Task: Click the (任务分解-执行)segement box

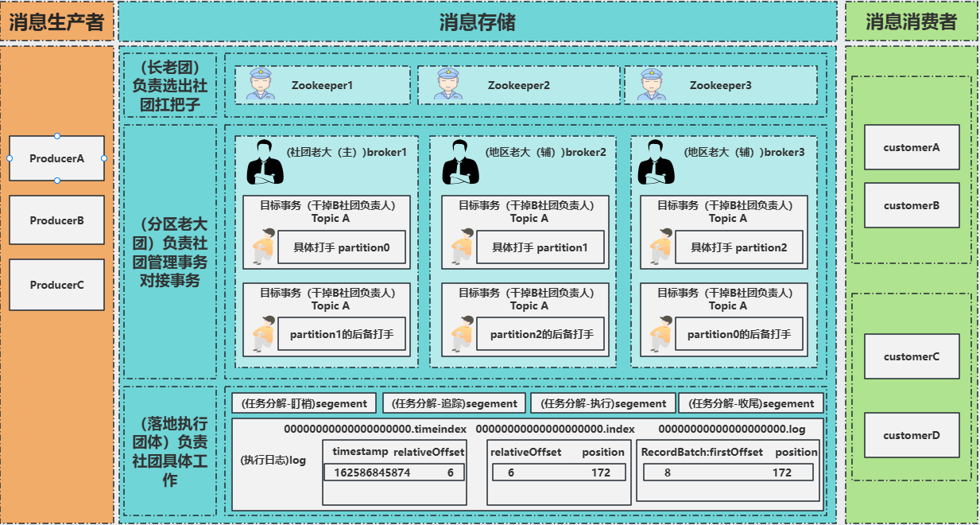Action: click(x=603, y=403)
